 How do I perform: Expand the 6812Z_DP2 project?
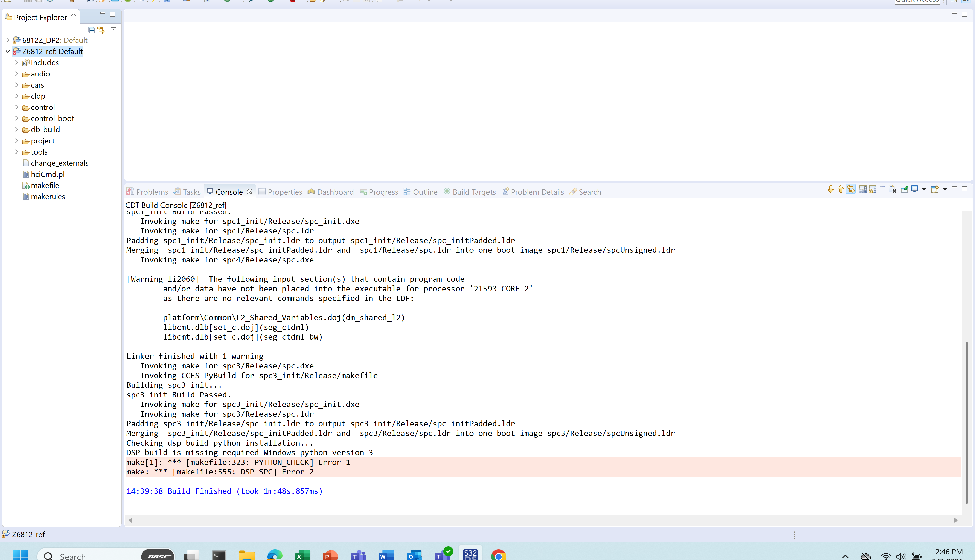(x=8, y=40)
